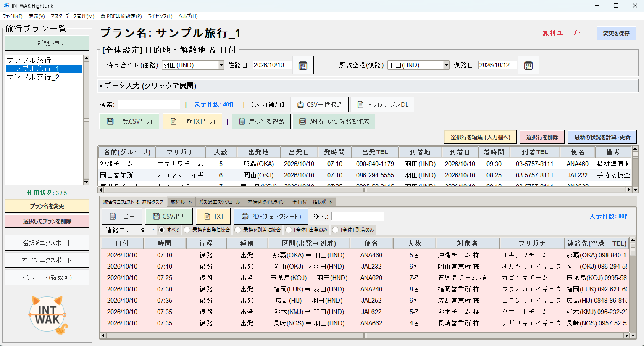Click the CSV一括取込 import icon
The width and height of the screenshot is (644, 346).
(301, 105)
